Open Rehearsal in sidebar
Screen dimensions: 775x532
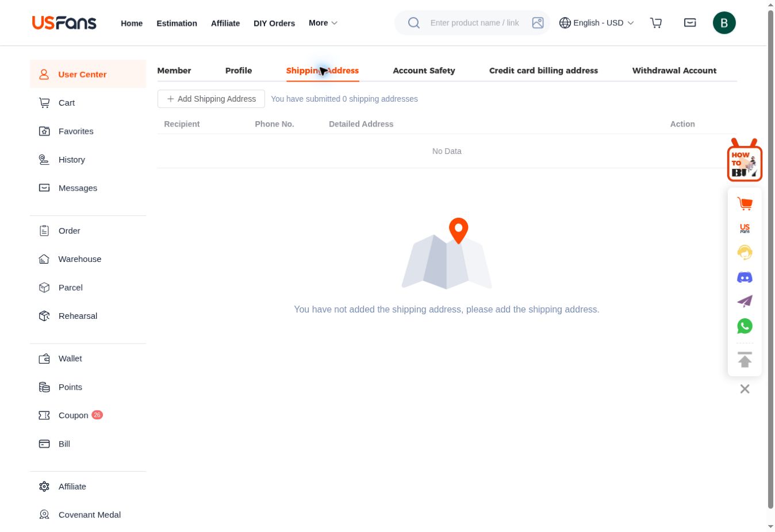(88, 316)
